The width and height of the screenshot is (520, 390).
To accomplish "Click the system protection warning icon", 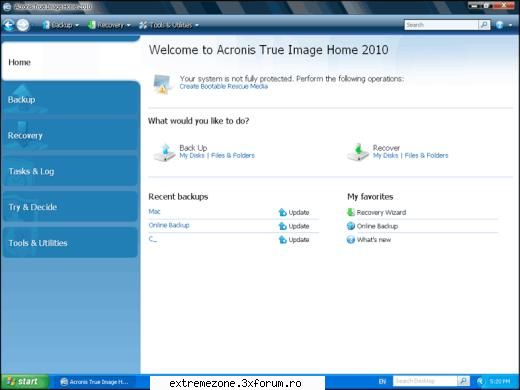I will pos(162,84).
